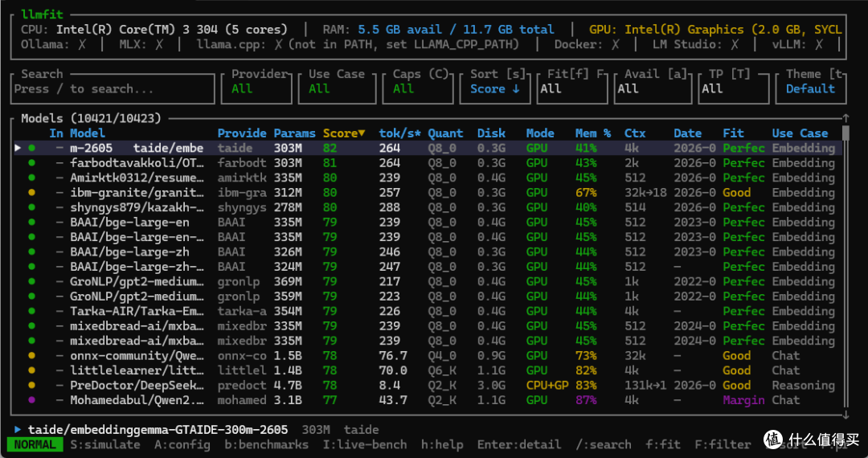
Task: Click yellow status dot of onnx-community row
Action: 31,356
